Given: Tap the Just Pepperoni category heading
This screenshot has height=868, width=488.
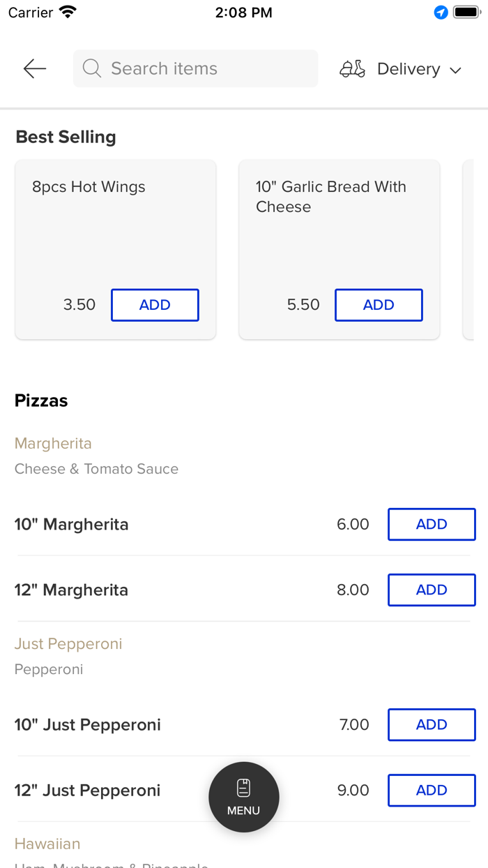Looking at the screenshot, I should 68,643.
